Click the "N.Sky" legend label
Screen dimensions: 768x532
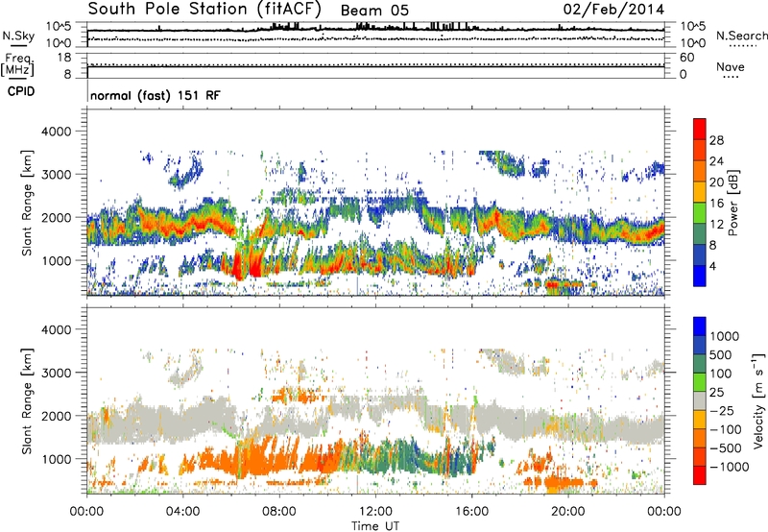click(18, 36)
